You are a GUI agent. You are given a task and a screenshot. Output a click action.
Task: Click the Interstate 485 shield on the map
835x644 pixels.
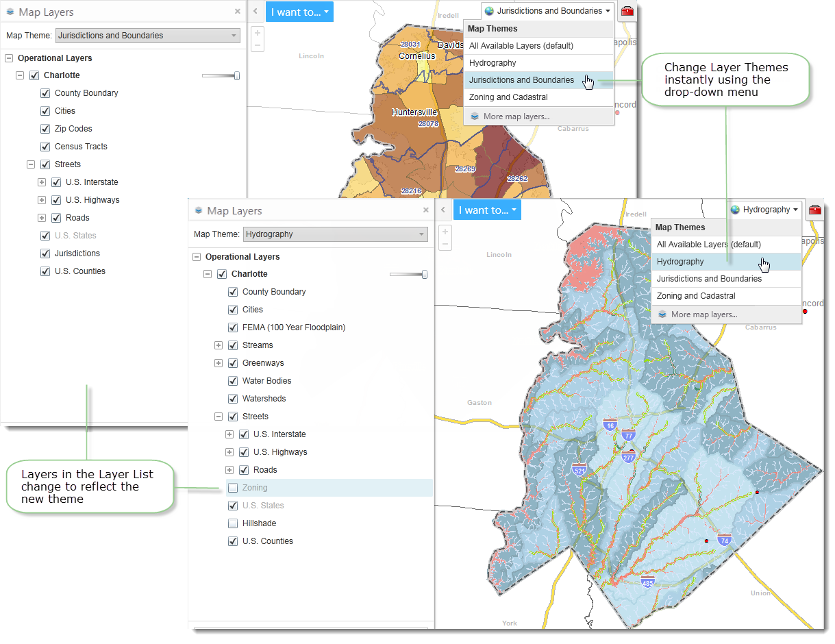[647, 582]
